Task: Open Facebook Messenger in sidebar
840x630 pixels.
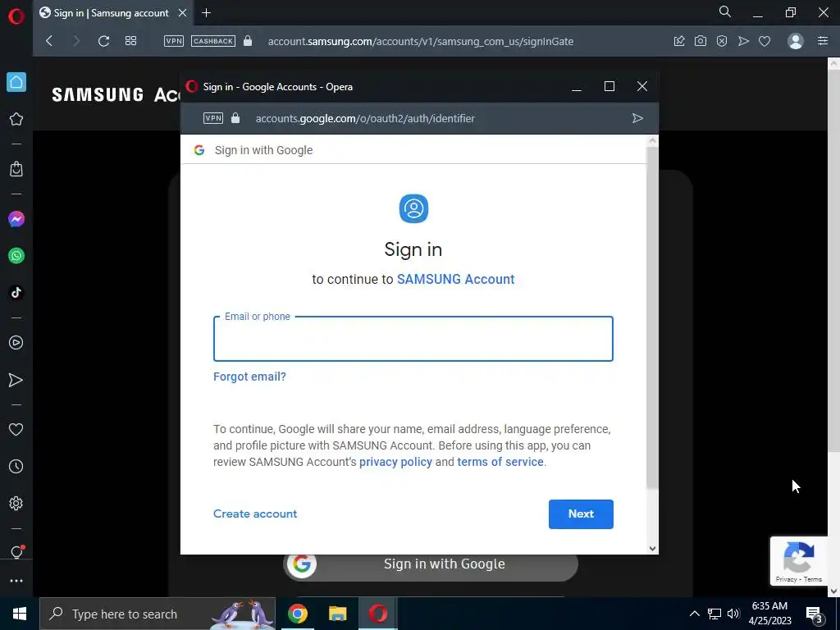Action: click(16, 219)
